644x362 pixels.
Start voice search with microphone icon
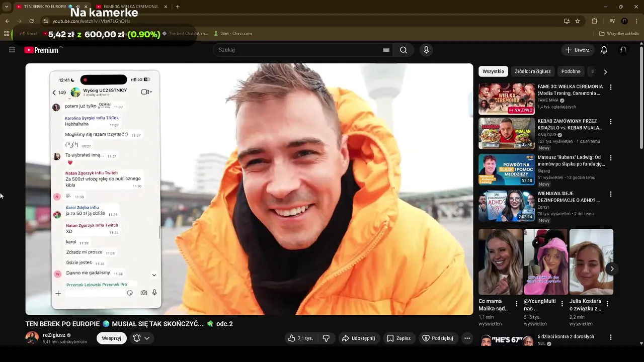tap(426, 50)
